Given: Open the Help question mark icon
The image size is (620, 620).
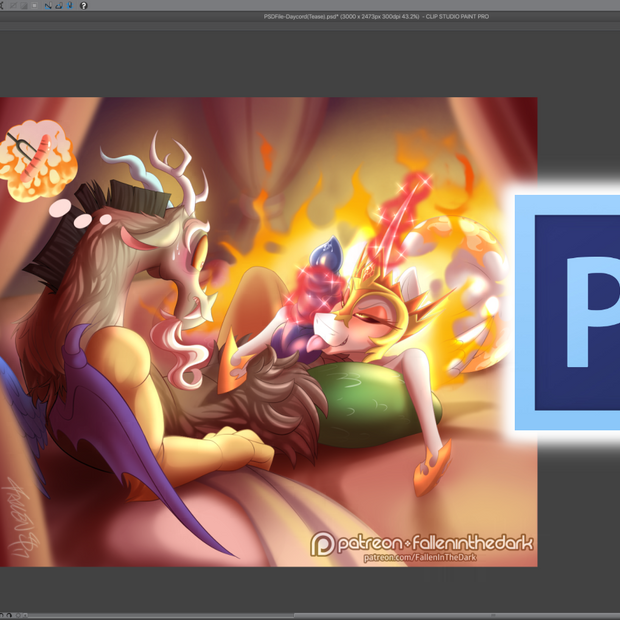Looking at the screenshot, I should click(83, 6).
